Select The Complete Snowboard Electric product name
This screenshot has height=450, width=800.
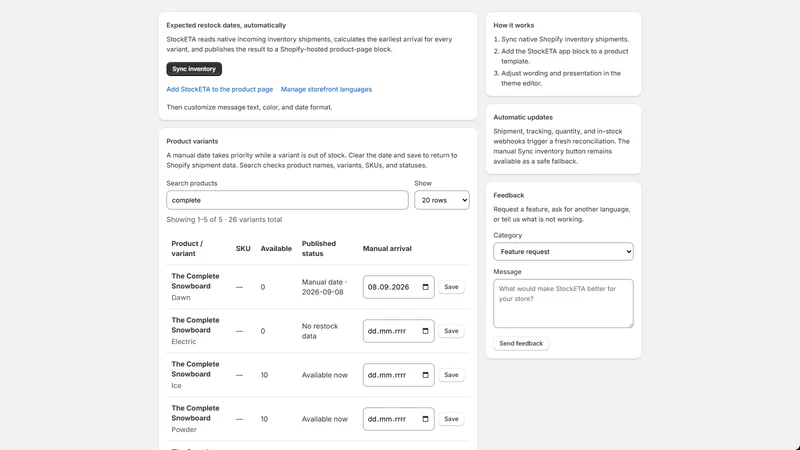(x=195, y=325)
